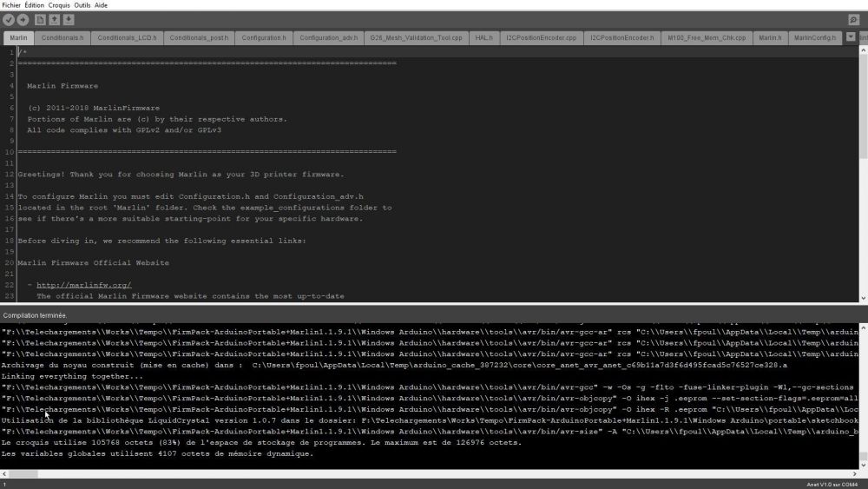Click 'Utilisation de la bibliothèque LiquidCrystal' line
The height and width of the screenshot is (489, 868).
pos(429,421)
